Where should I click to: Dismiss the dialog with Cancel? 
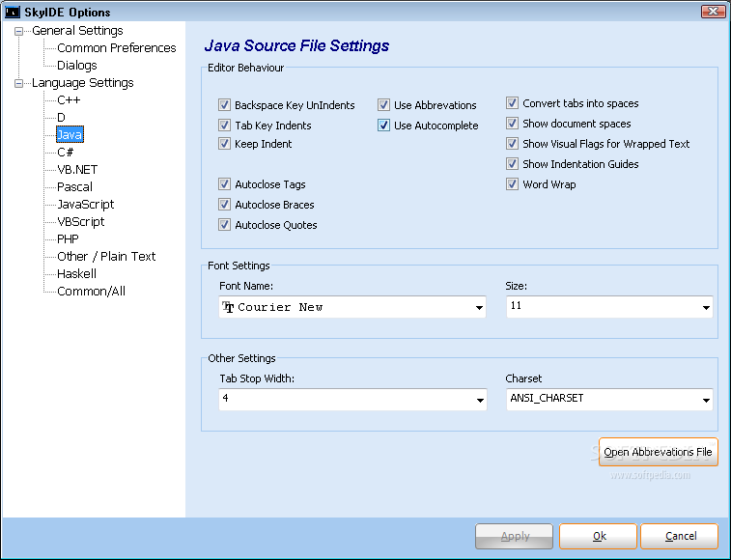point(680,536)
